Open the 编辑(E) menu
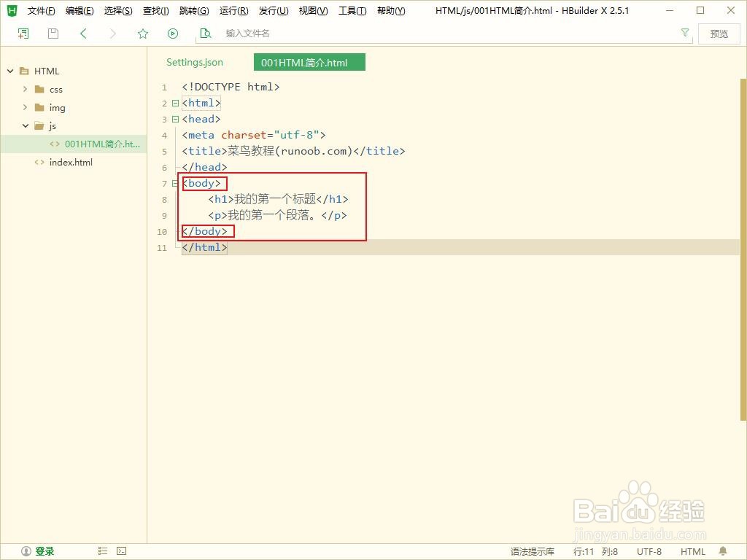Image resolution: width=747 pixels, height=560 pixels. pos(80,10)
